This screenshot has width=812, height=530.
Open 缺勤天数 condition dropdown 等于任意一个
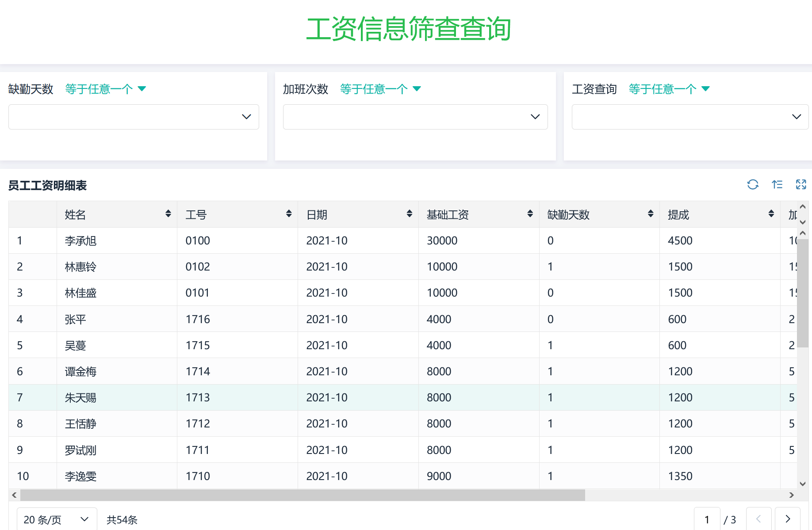coord(105,89)
